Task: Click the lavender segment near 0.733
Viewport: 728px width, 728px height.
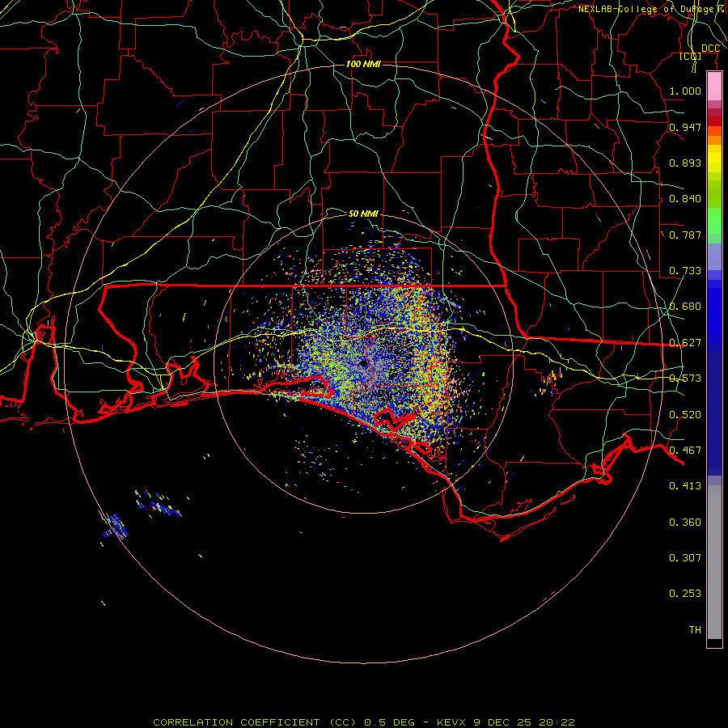Action: (714, 256)
